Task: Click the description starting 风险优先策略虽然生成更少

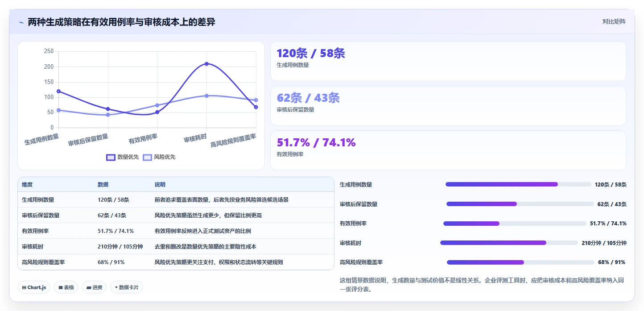Action: tap(208, 216)
